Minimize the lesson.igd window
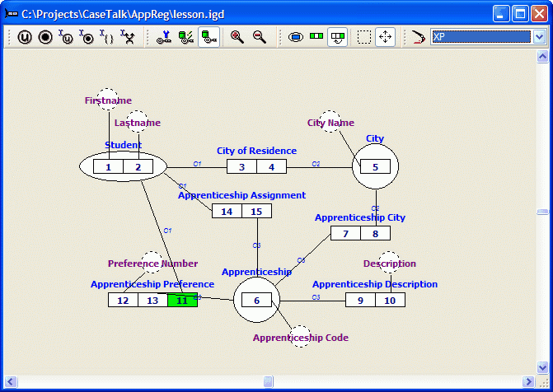This screenshot has width=553, height=392. pyautogui.click(x=501, y=14)
